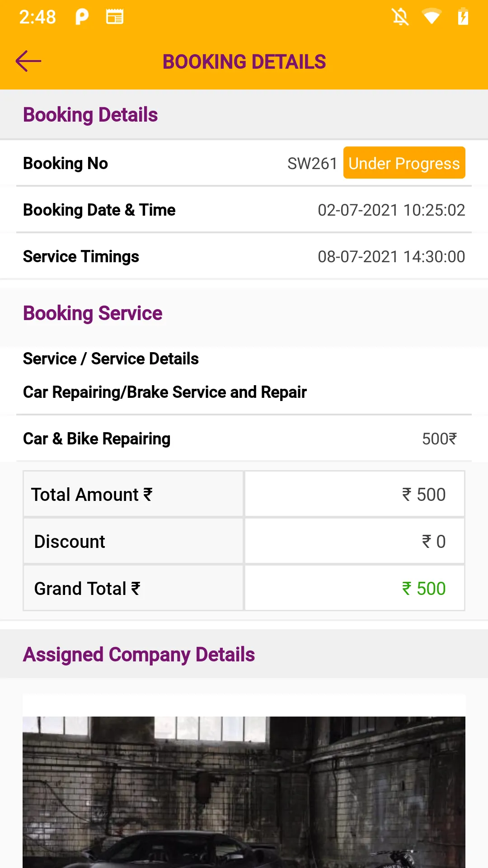Viewport: 488px width, 868px height.
Task: Tap the calendar notification icon
Action: pyautogui.click(x=115, y=17)
